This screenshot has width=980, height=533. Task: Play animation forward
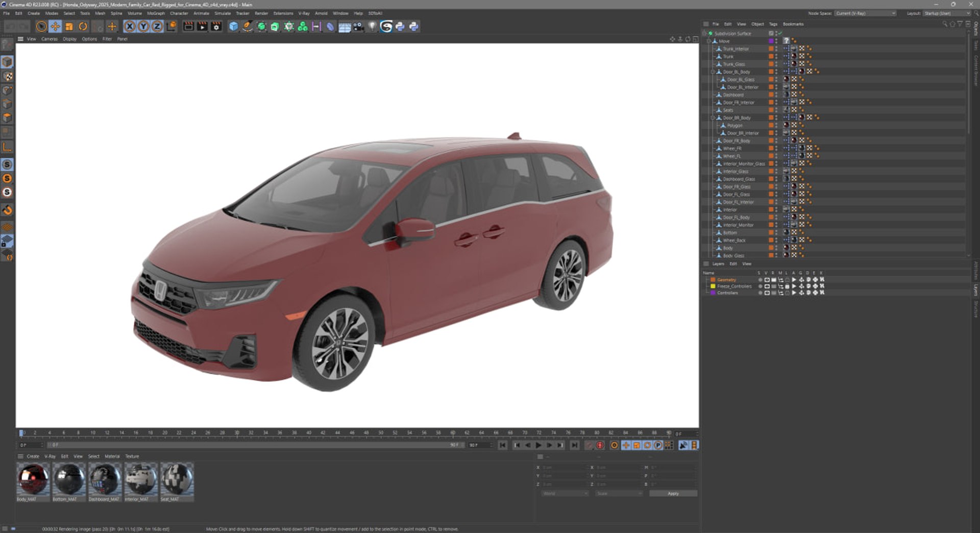[538, 446]
